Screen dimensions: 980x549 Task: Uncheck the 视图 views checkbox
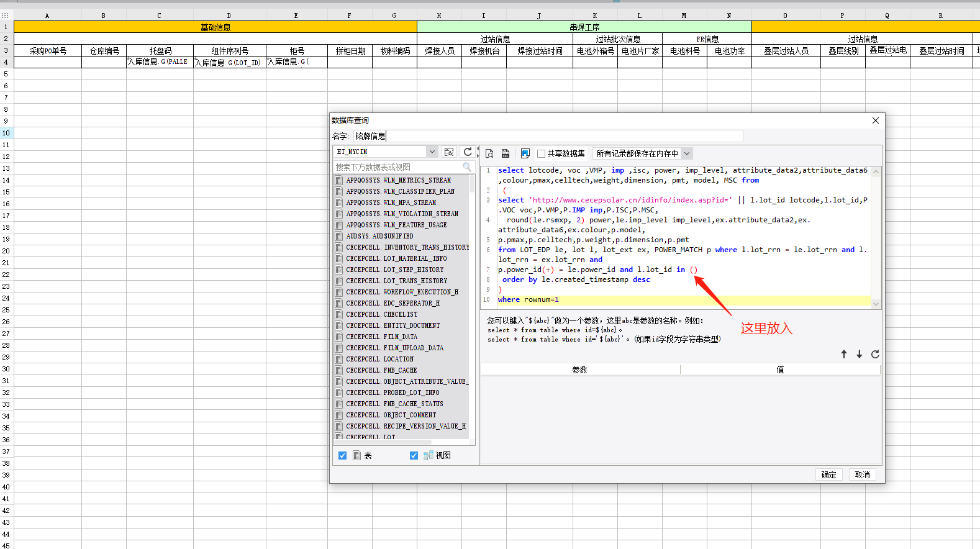[x=414, y=455]
